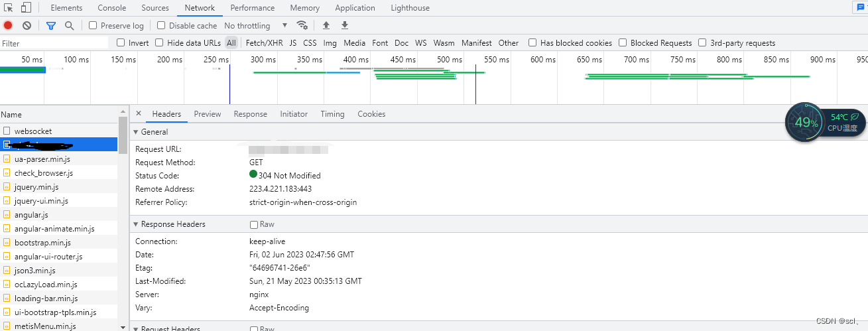Select jquery-ui.min.js request
This screenshot has height=331, width=868.
pyautogui.click(x=59, y=201)
